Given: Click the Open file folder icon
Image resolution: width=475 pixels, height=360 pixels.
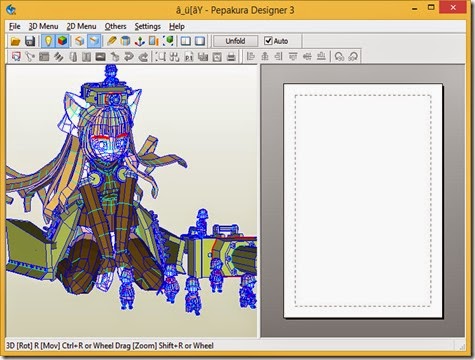Looking at the screenshot, I should click(15, 41).
